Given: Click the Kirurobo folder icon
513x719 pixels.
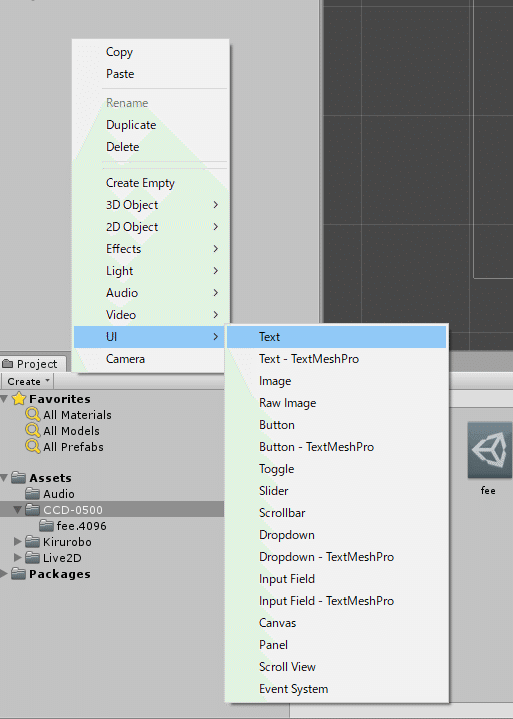Looking at the screenshot, I should (32, 542).
